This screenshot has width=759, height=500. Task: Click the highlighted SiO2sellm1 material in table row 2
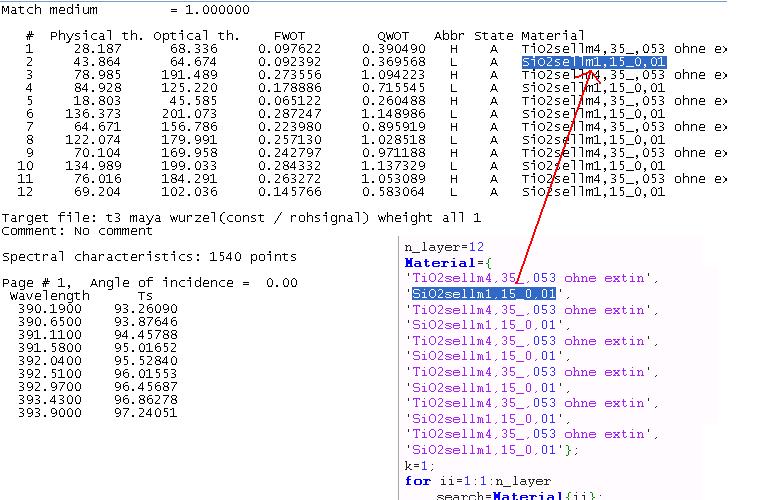pos(594,62)
